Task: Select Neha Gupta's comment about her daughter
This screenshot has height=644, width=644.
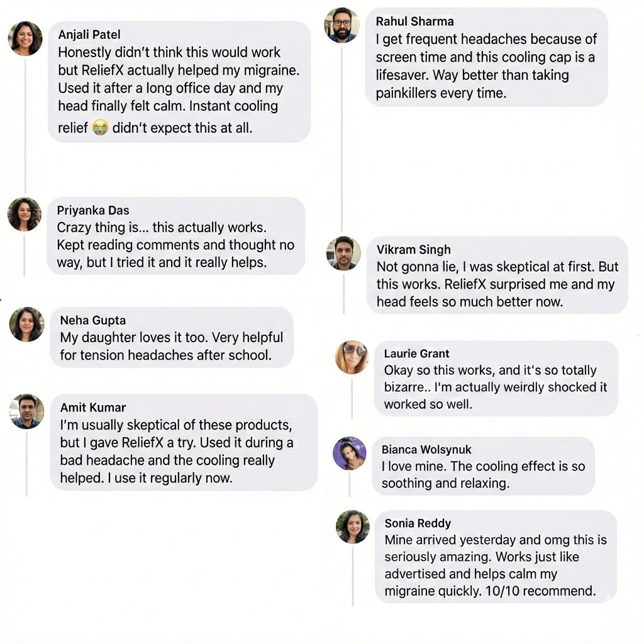Action: pos(171,347)
